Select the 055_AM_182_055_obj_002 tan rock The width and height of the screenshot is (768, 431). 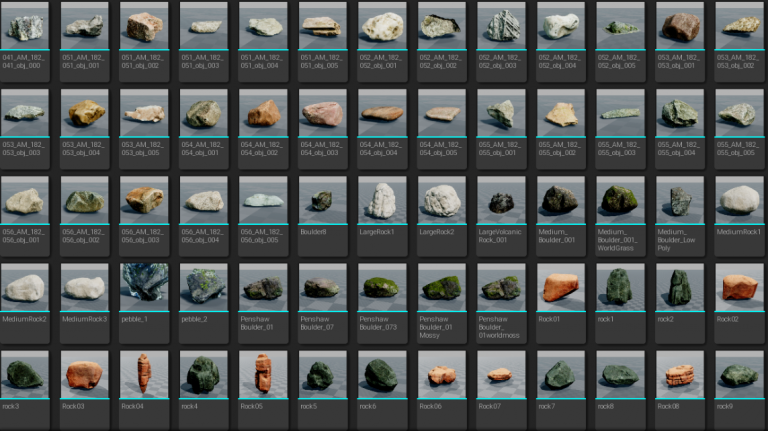pyautogui.click(x=561, y=113)
